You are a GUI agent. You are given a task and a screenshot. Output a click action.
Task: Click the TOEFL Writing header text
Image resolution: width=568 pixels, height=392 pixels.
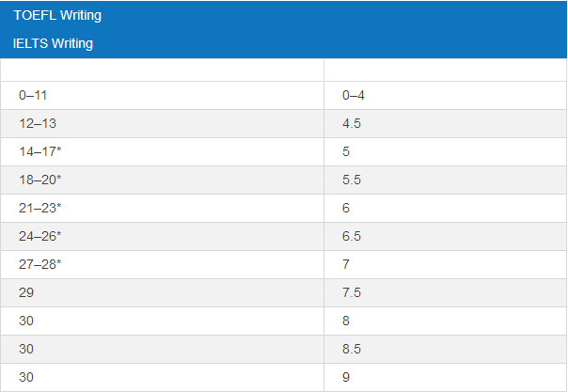57,16
